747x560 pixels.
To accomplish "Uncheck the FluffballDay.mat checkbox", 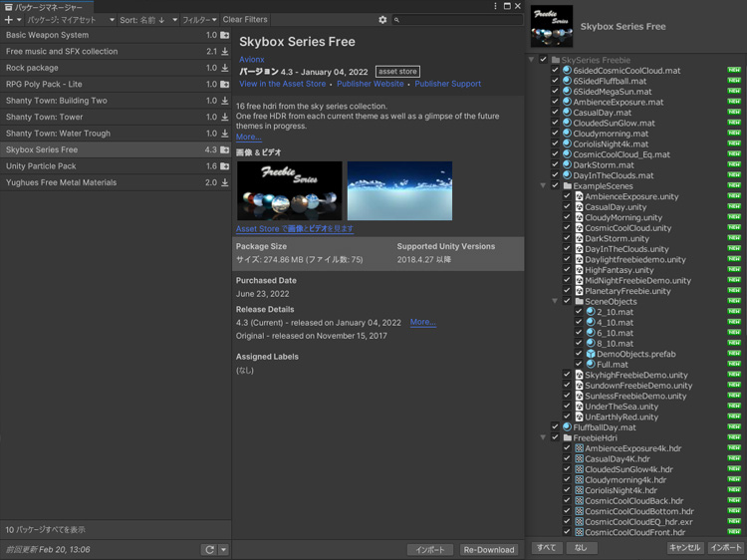I will [x=555, y=427].
